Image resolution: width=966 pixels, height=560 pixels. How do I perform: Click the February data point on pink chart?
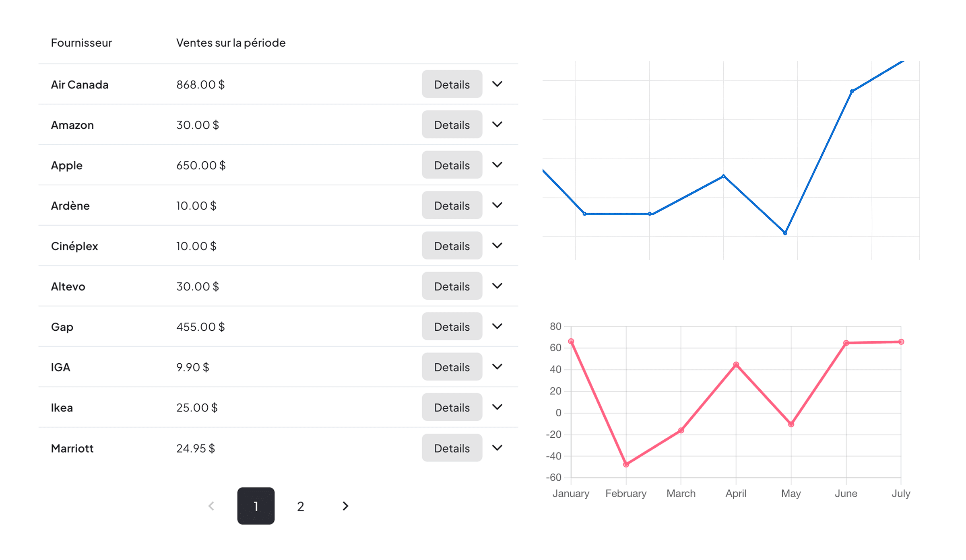(x=626, y=465)
